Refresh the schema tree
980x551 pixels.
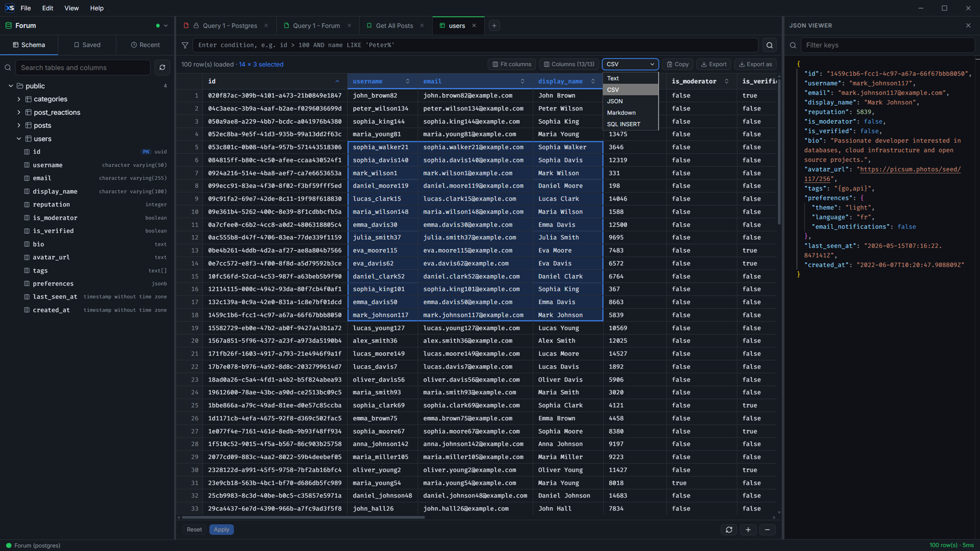coord(162,67)
